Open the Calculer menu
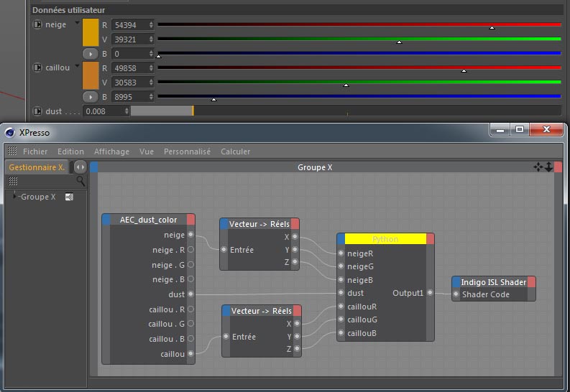This screenshot has width=570, height=392. [x=235, y=151]
